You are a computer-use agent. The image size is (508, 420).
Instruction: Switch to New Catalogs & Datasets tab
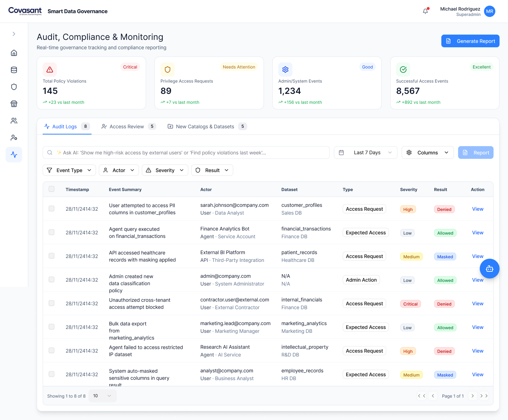click(x=207, y=126)
